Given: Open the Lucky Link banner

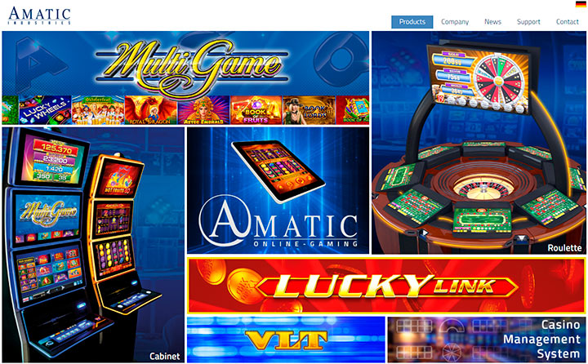Looking at the screenshot, I should (386, 286).
